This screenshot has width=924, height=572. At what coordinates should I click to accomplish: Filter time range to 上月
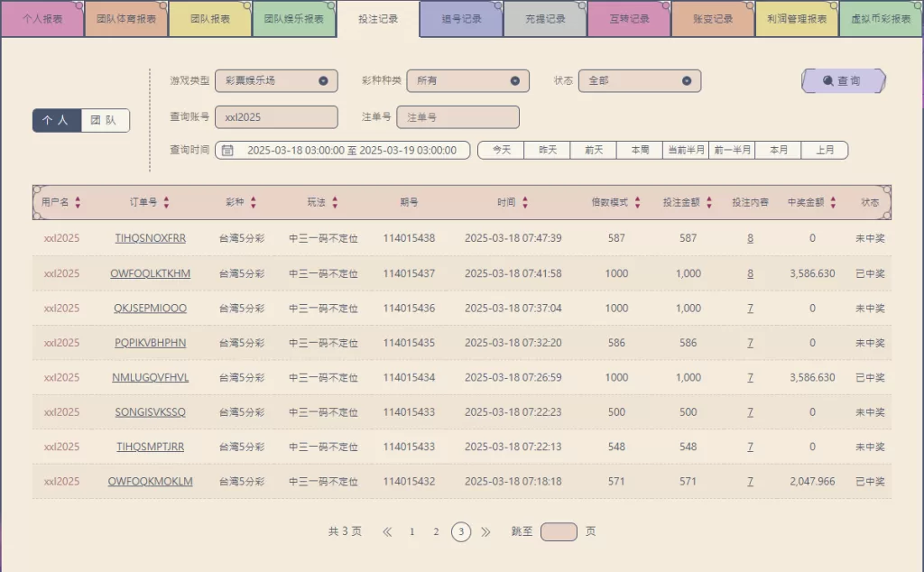pyautogui.click(x=825, y=150)
